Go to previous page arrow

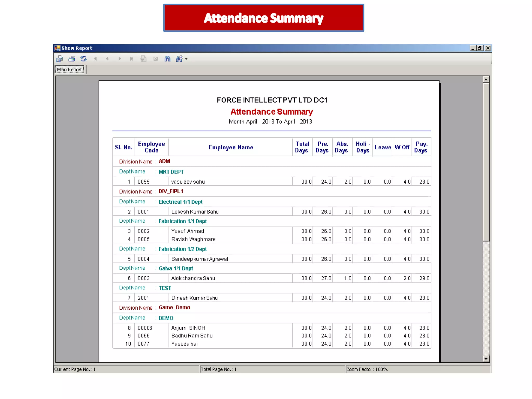[x=107, y=59]
